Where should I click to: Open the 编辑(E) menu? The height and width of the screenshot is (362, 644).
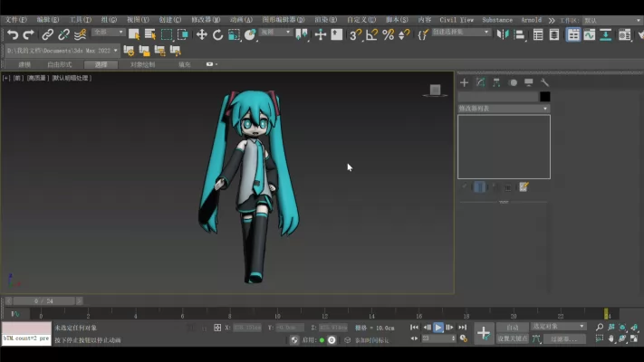[48, 20]
